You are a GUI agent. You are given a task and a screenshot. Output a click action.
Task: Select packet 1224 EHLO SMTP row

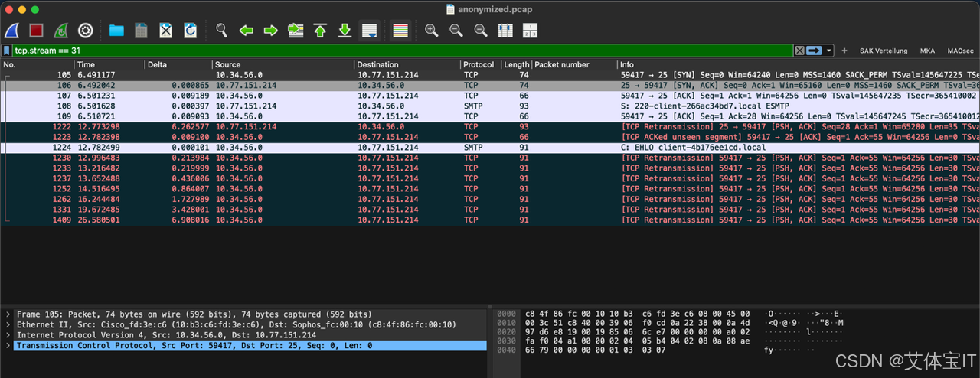click(490, 148)
